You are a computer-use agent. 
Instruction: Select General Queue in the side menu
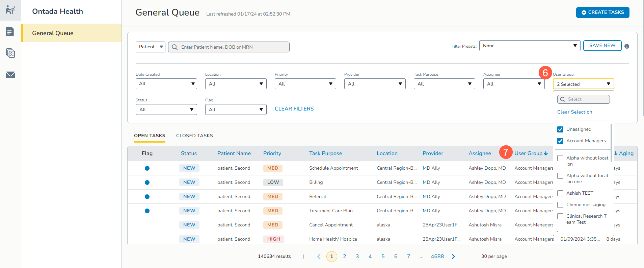point(53,33)
